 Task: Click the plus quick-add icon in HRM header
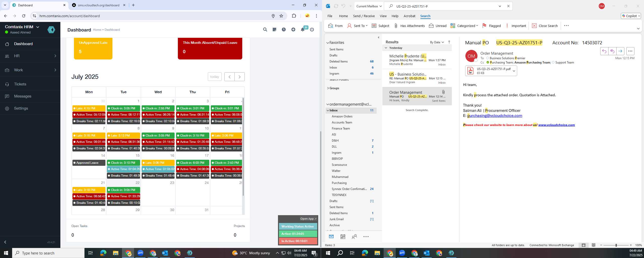coord(293,29)
